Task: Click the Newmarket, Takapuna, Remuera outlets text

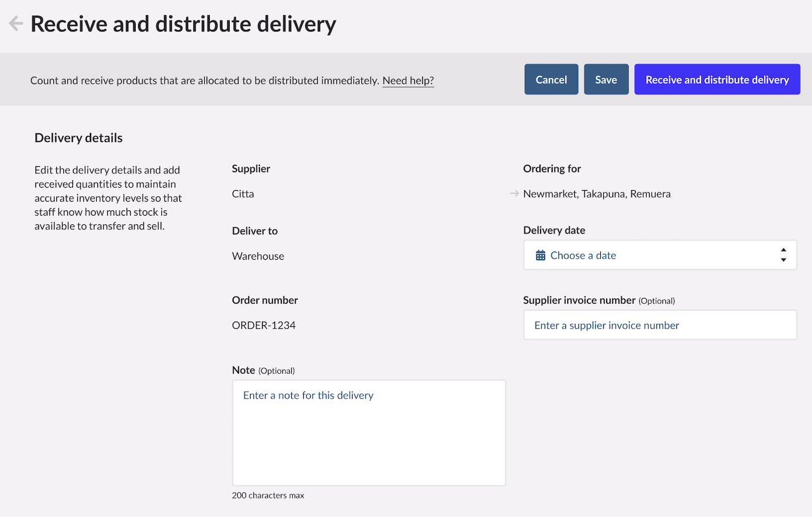Action: click(596, 194)
